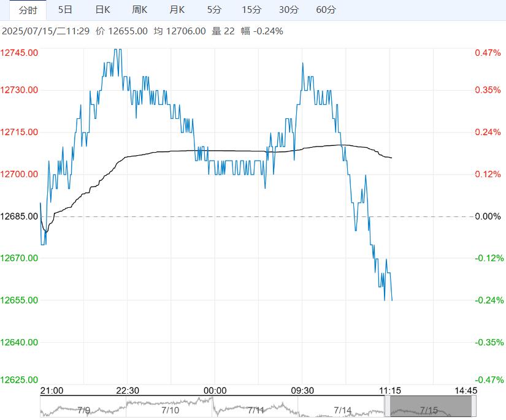Image resolution: width=506 pixels, height=420 pixels.
Task: Click the left handle of the 7/15 range
Action: (x=388, y=407)
